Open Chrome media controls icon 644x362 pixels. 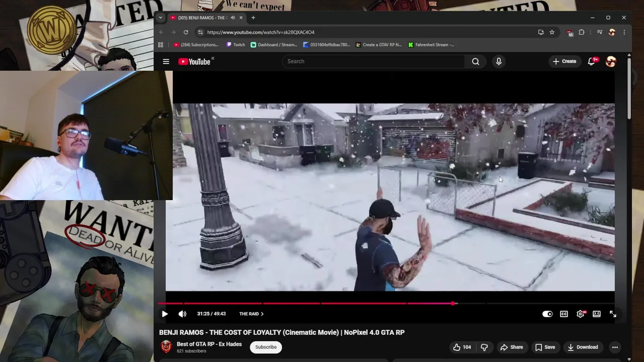(x=600, y=32)
